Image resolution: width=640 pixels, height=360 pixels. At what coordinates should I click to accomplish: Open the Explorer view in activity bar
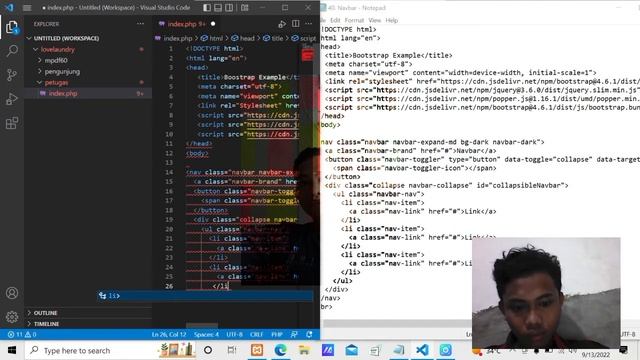point(12,27)
